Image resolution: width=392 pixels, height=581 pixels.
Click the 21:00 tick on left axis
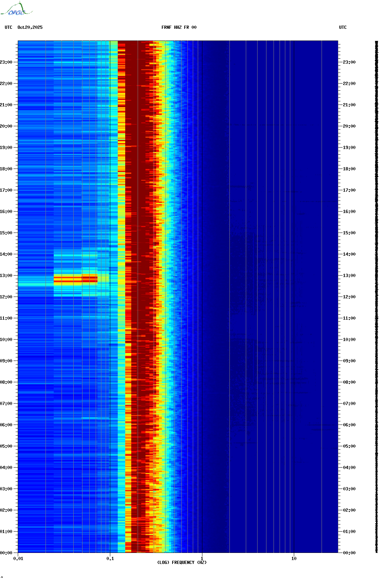6,105
